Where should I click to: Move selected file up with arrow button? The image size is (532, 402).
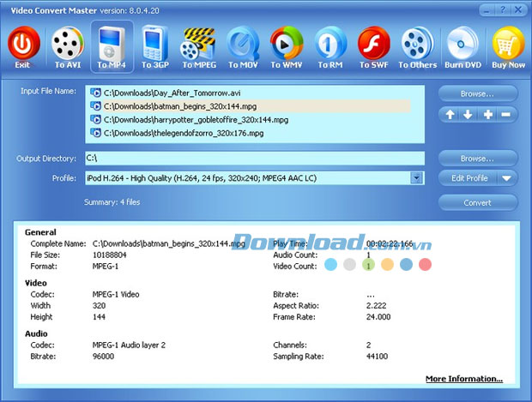pyautogui.click(x=449, y=115)
